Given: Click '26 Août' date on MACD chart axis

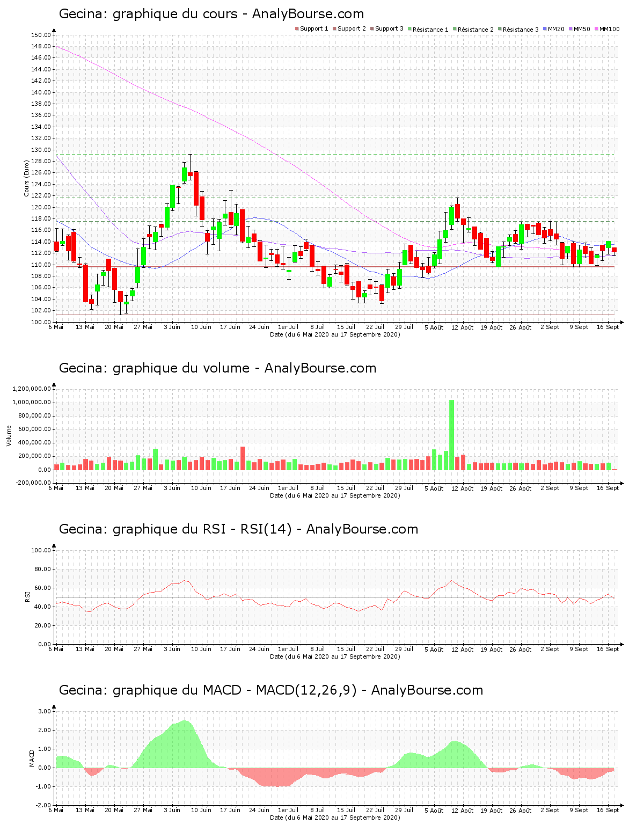Looking at the screenshot, I should tap(521, 810).
